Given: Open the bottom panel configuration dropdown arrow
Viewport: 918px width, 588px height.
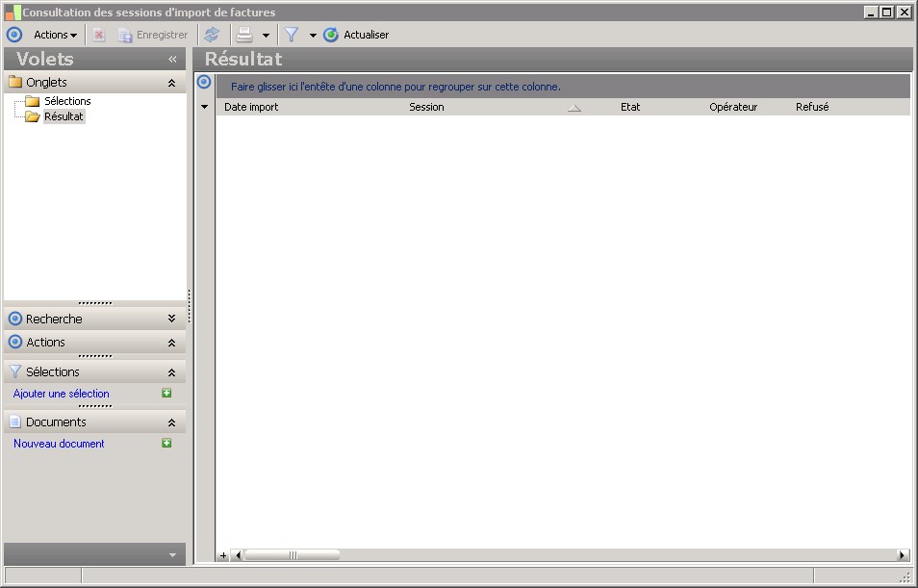Looking at the screenshot, I should [x=172, y=555].
